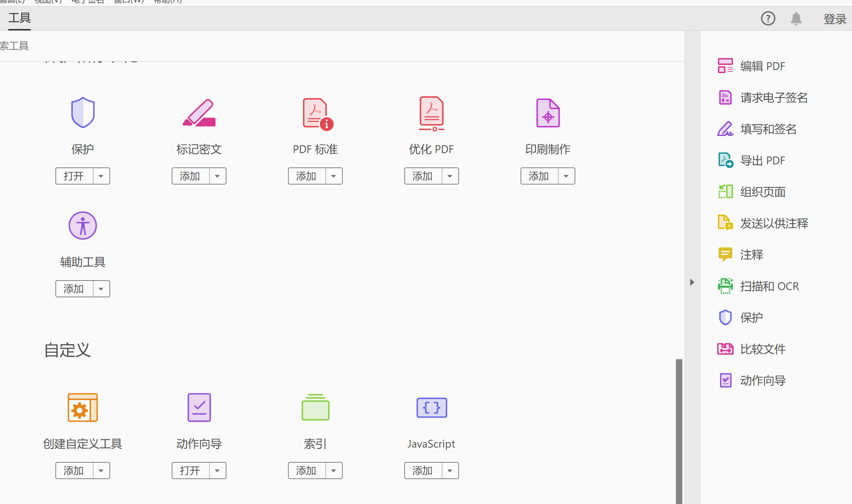Click the notifications bell icon
Image resolution: width=852 pixels, height=504 pixels.
tap(796, 18)
